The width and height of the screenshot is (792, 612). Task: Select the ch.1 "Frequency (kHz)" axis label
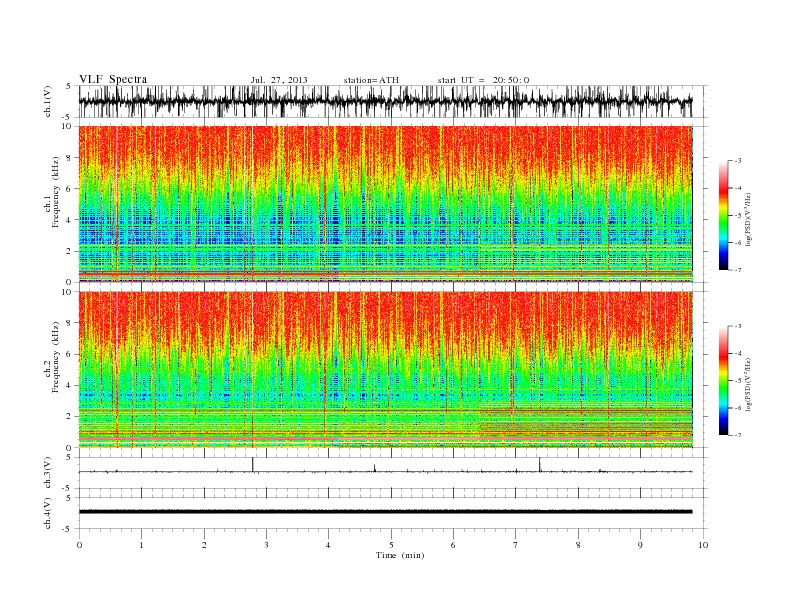click(x=56, y=192)
